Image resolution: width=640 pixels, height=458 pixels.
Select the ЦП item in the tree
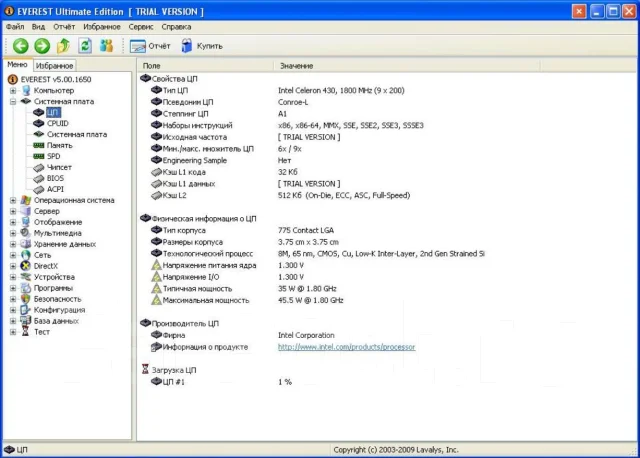pos(53,112)
